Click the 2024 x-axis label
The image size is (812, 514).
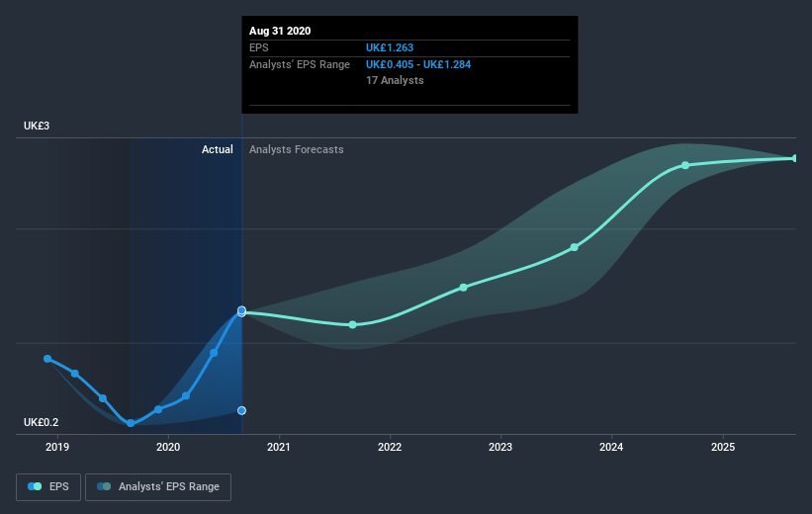pos(611,447)
